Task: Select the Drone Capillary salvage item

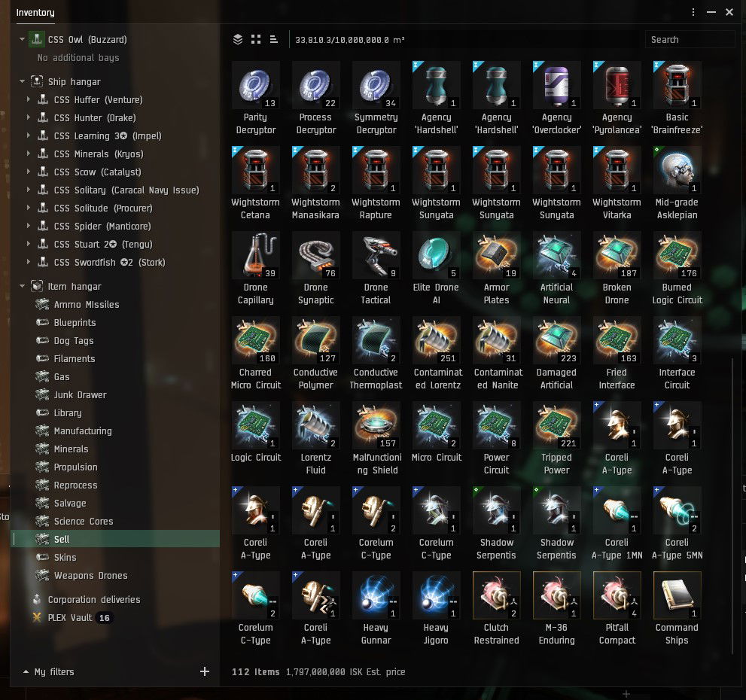Action: (255, 255)
